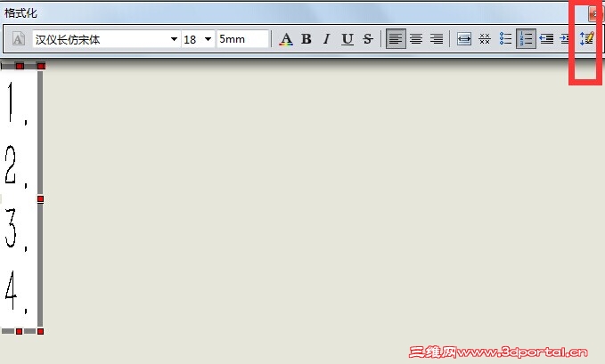This screenshot has width=605, height=364.
Task: Click the text style icon left of font name
Action: pyautogui.click(x=19, y=39)
